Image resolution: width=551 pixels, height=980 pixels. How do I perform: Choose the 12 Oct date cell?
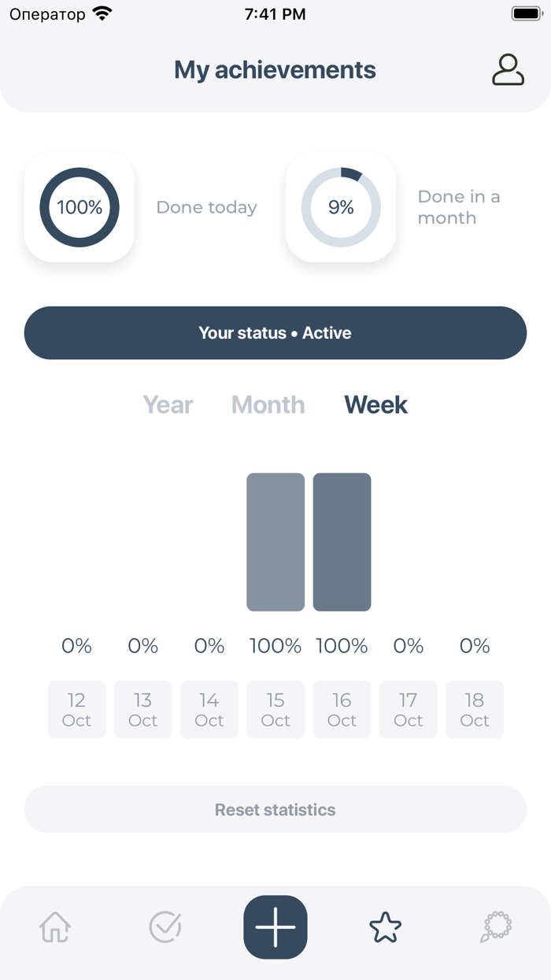pos(76,710)
